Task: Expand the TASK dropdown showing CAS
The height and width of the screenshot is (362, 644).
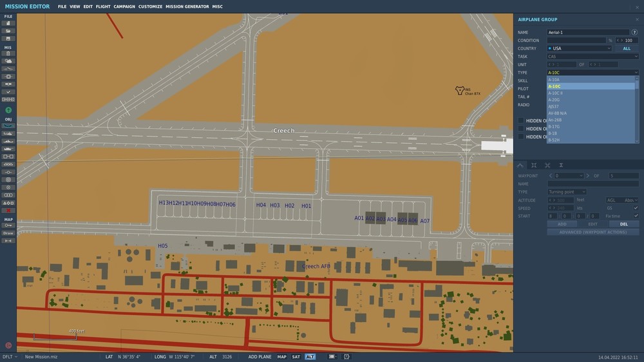Action: 592,56
